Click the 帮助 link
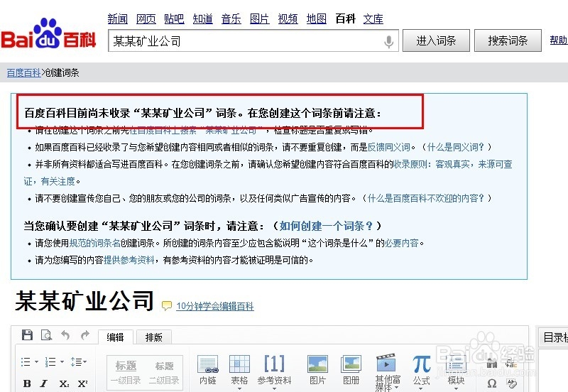Screen dimensions: 568x392 coord(559,40)
